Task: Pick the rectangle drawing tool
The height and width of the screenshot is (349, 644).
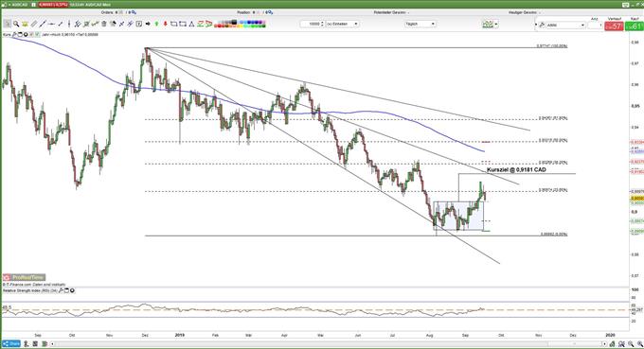Action: [x=173, y=25]
